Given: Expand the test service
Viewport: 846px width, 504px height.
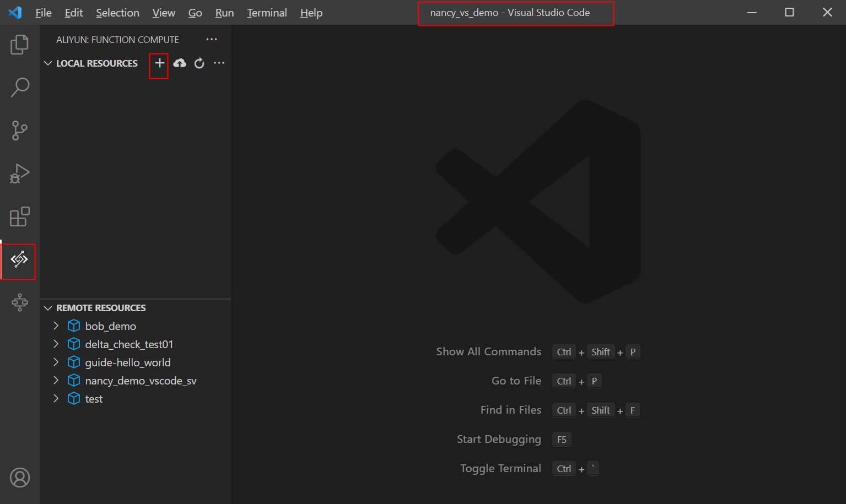Looking at the screenshot, I should coord(56,398).
